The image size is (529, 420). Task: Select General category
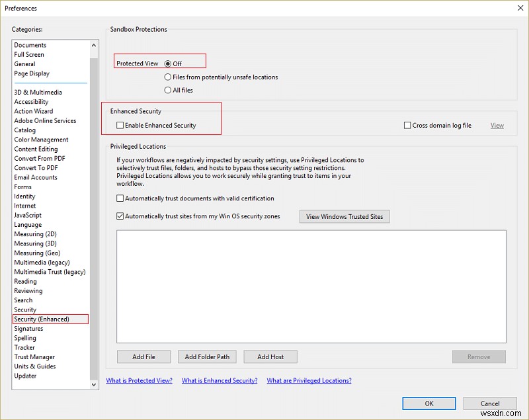[x=24, y=63]
